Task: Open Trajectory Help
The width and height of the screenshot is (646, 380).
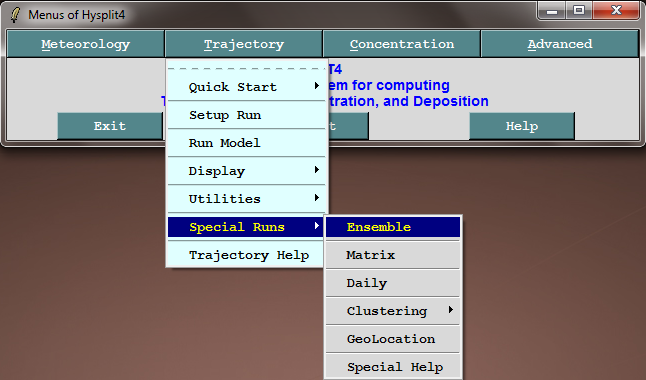Action: 246,255
